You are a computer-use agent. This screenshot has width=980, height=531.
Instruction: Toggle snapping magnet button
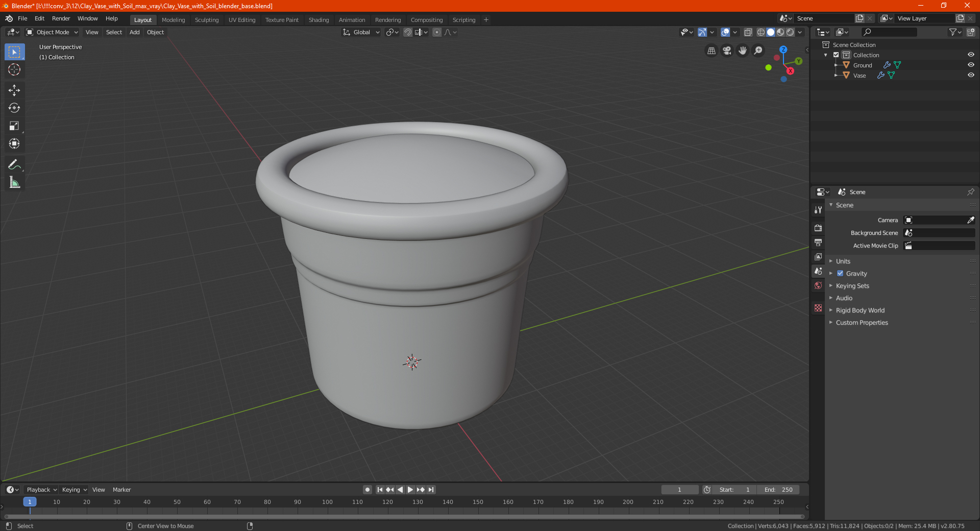[408, 32]
